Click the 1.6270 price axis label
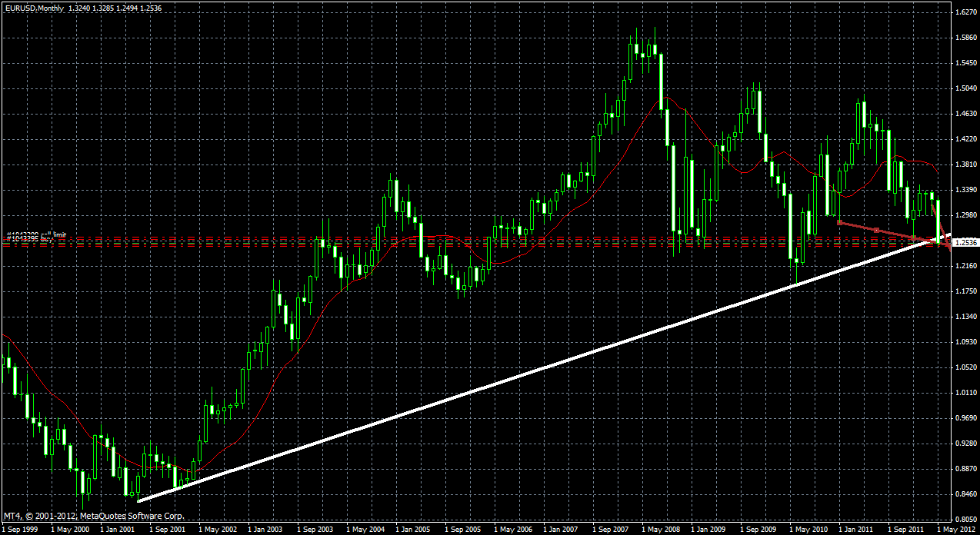980x535 pixels. click(966, 13)
